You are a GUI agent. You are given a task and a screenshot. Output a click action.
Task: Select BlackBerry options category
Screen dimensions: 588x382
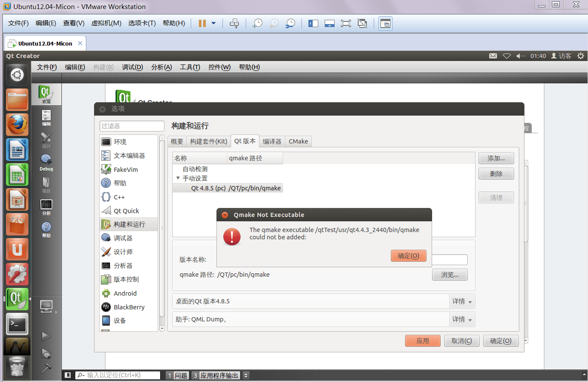[x=128, y=307]
